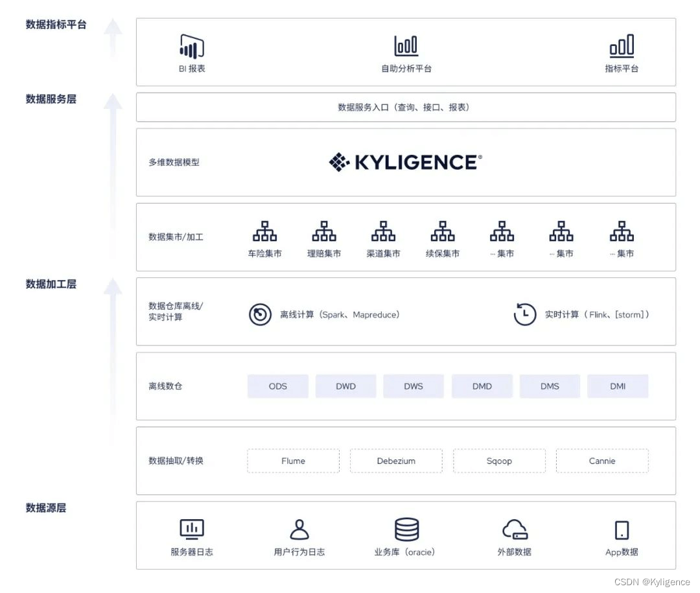
Task: Click the 数据指标平台 layer heading
Action: pyautogui.click(x=56, y=25)
